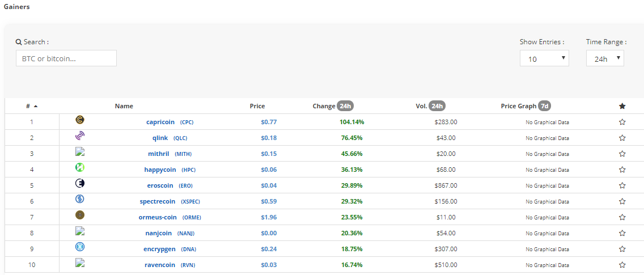Favorite qlink with its star
This screenshot has height=275, width=644.
tap(622, 138)
